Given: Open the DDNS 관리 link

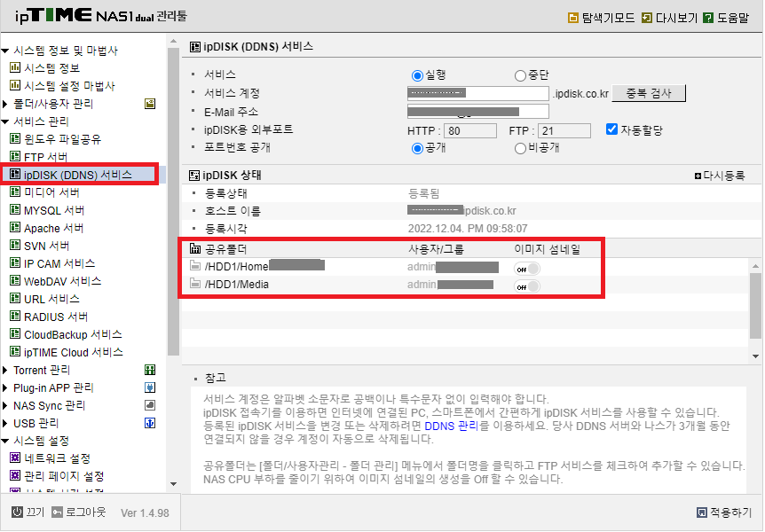Looking at the screenshot, I should pos(452,426).
